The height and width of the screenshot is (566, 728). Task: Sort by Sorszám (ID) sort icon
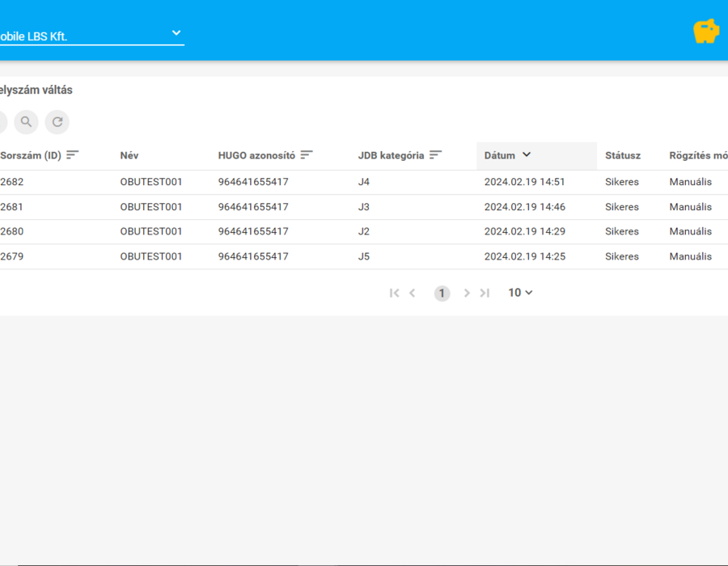pos(73,155)
